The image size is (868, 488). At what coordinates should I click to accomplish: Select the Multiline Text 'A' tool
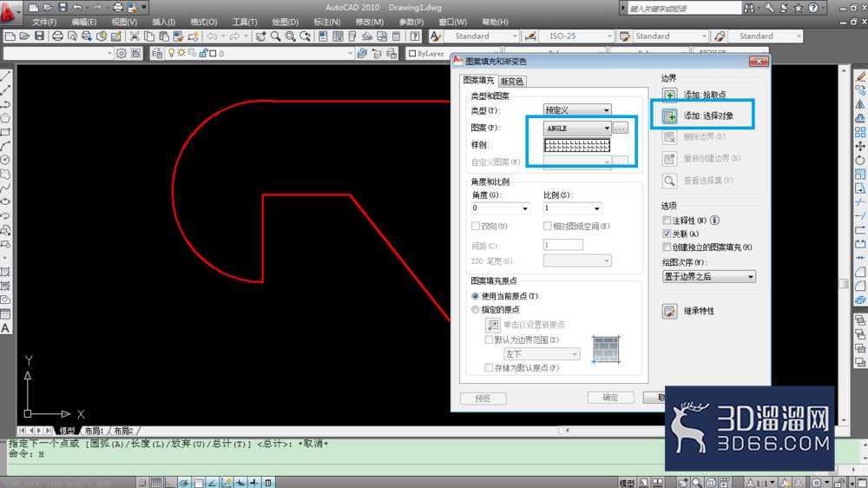[5, 328]
